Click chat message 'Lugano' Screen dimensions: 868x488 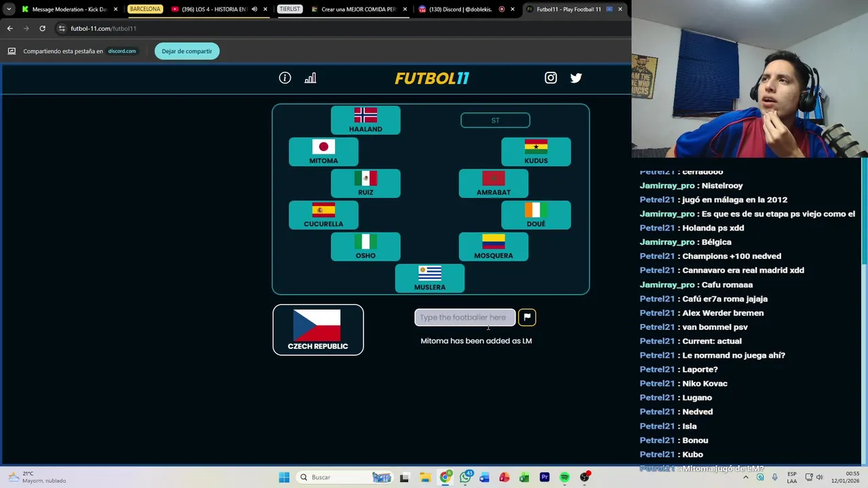pos(697,398)
